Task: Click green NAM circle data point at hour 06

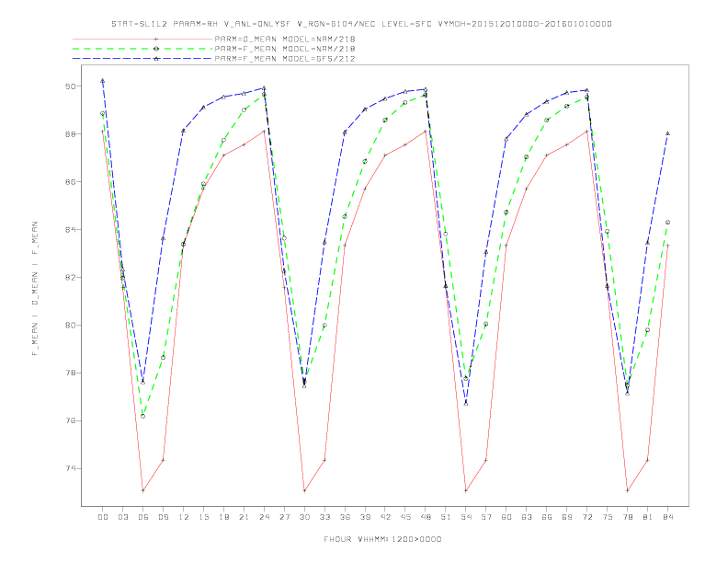Action: (x=143, y=416)
